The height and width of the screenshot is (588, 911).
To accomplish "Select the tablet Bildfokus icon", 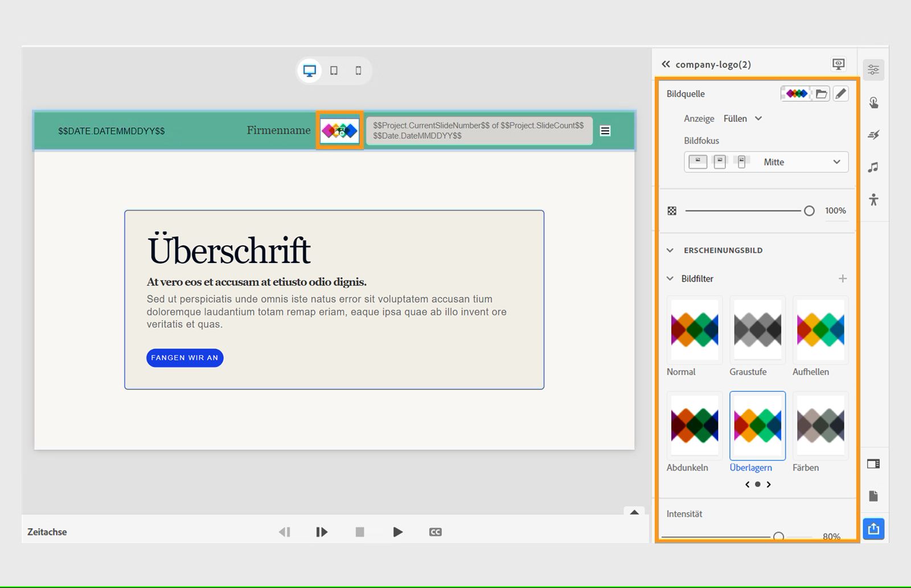I will pyautogui.click(x=720, y=162).
